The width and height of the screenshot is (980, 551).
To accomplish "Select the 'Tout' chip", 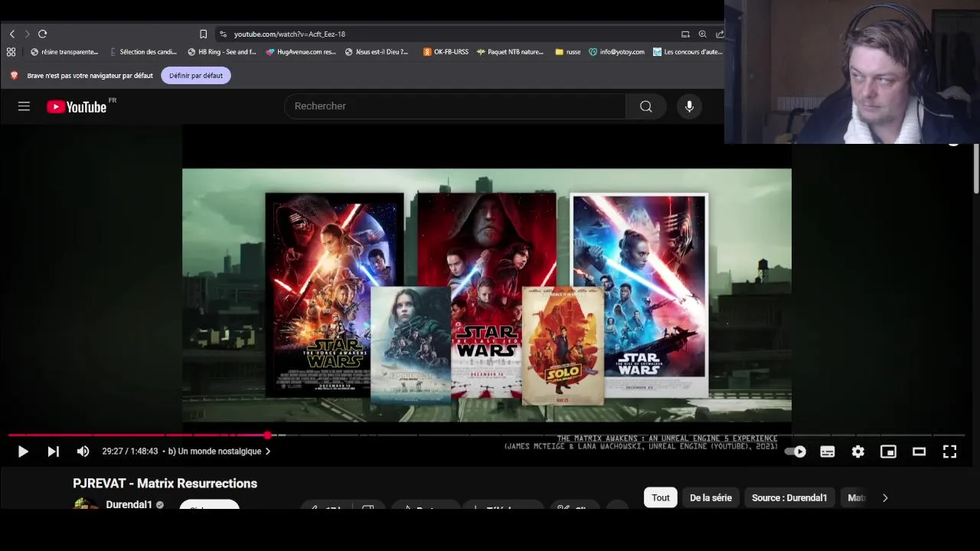I will click(x=660, y=497).
